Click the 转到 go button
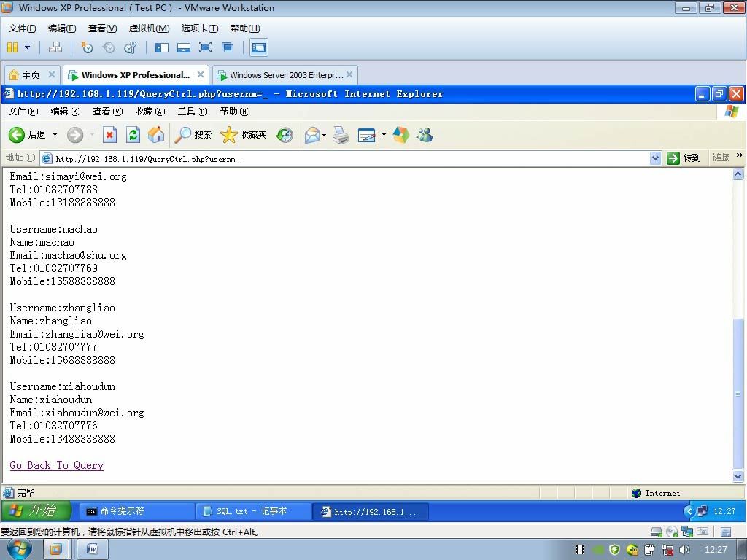 tap(684, 157)
